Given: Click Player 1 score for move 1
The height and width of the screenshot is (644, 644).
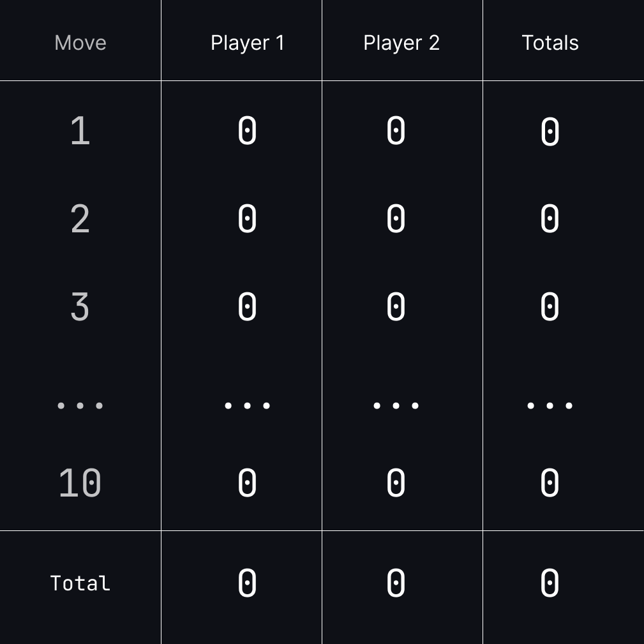Looking at the screenshot, I should point(247,131).
